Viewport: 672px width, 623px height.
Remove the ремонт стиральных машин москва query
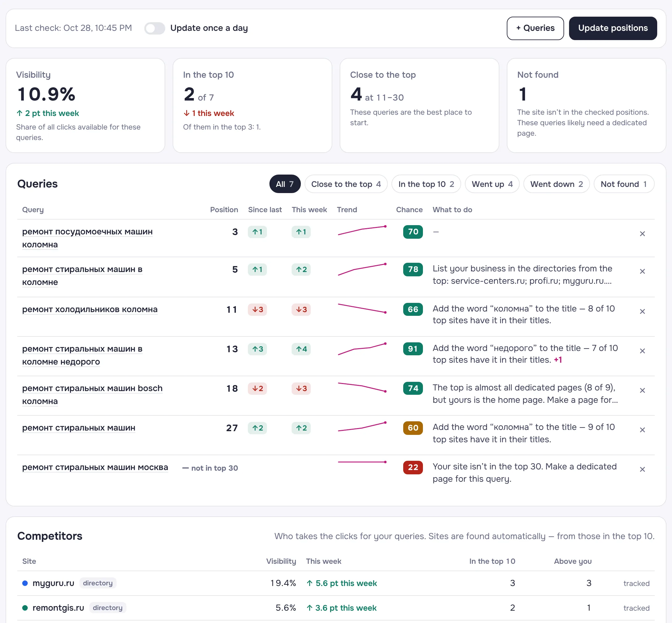(x=642, y=469)
